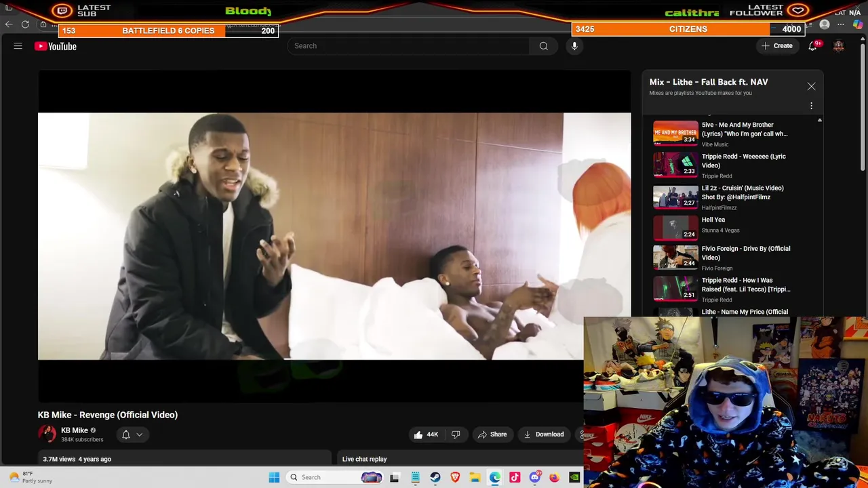Image resolution: width=868 pixels, height=488 pixels.
Task: Open the Windows Start menu
Action: [x=274, y=477]
